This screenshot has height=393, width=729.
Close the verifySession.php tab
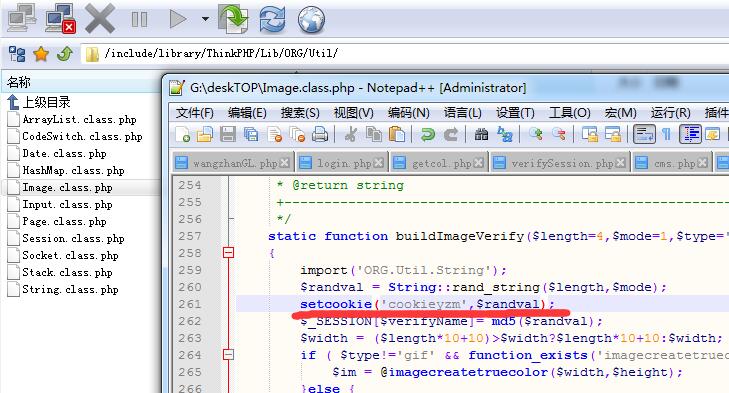click(x=620, y=163)
